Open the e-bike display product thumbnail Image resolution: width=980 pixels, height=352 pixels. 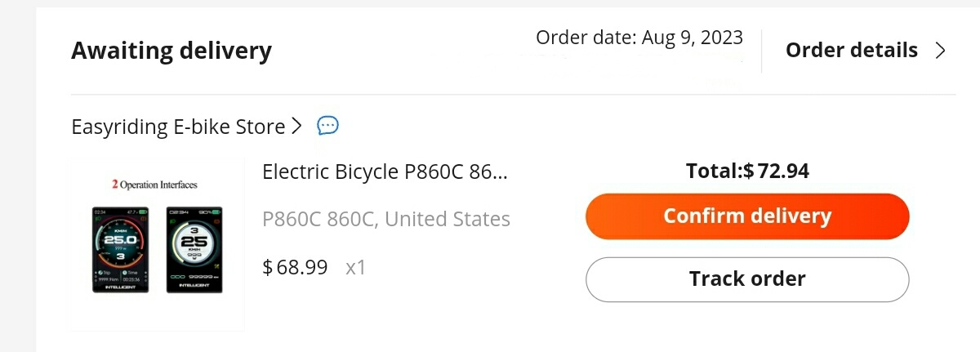[x=156, y=245]
